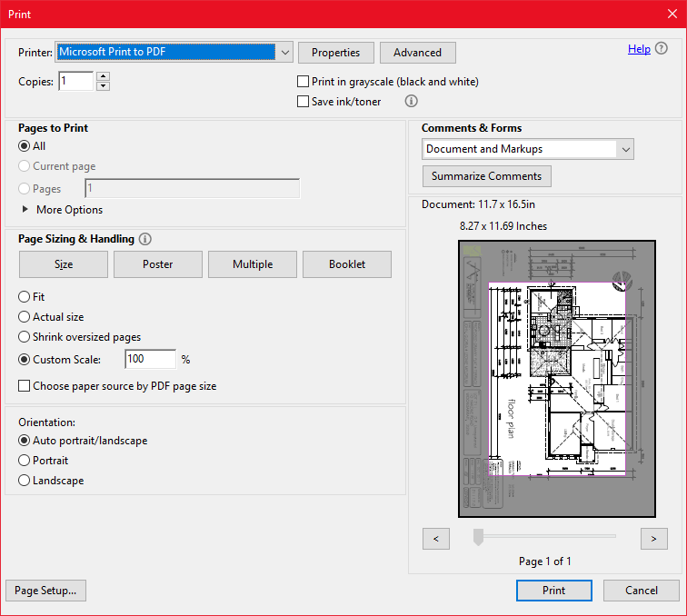Click the Help question mark icon
Image resolution: width=687 pixels, height=616 pixels.
coord(661,49)
